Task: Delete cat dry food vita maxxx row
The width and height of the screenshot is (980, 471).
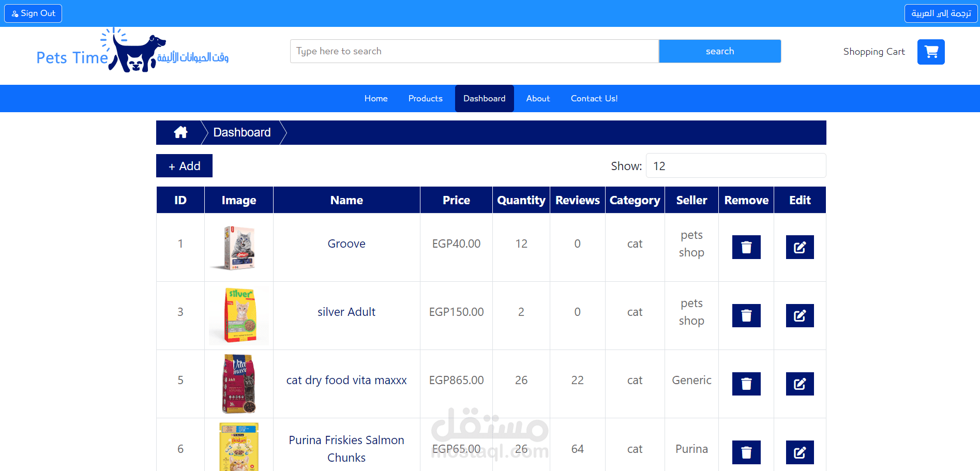Action: coord(746,384)
